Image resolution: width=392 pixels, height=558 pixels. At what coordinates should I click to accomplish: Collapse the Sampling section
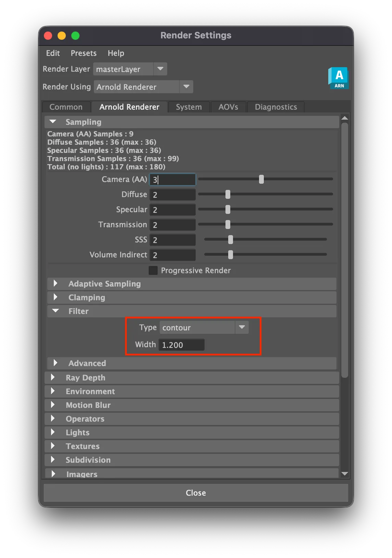point(192,122)
